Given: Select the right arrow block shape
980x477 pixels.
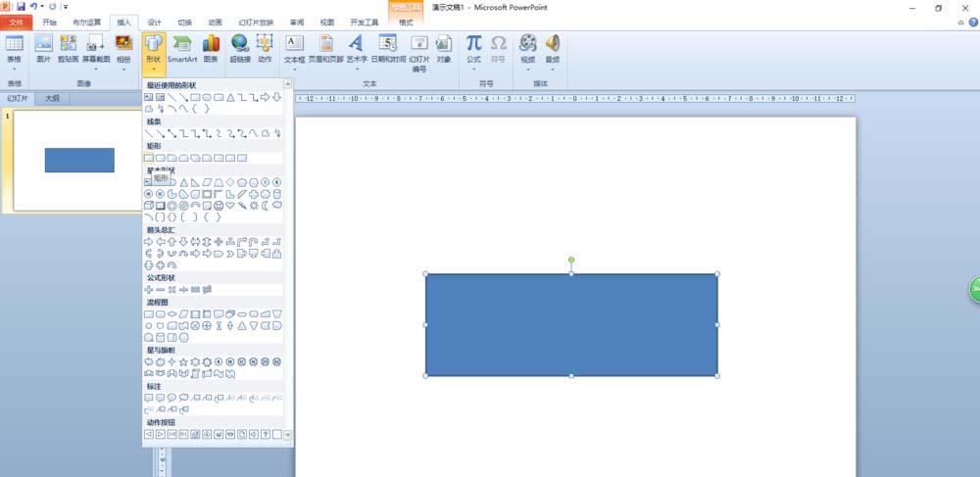Looking at the screenshot, I should (x=149, y=242).
